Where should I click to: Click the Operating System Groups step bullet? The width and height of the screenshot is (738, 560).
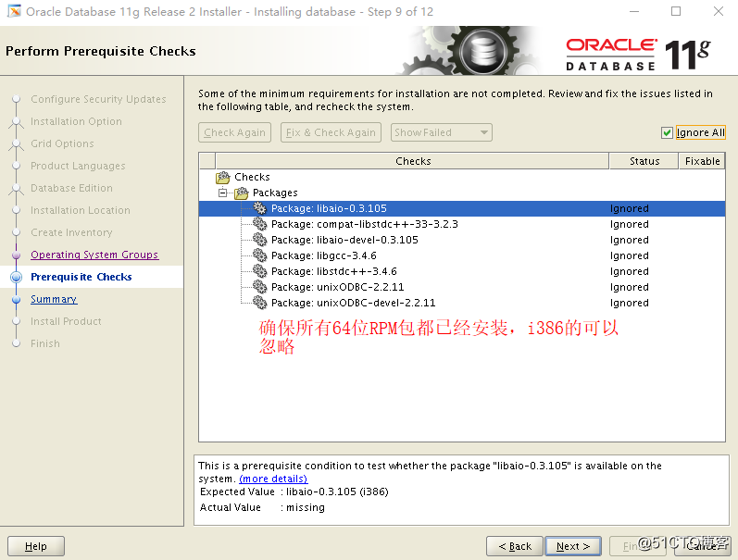17,255
